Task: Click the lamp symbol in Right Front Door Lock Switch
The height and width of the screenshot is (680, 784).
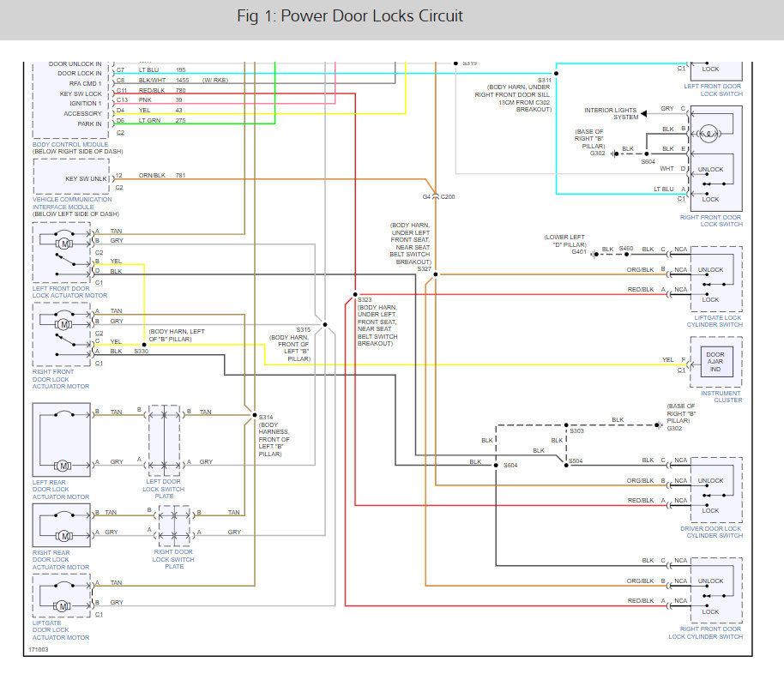Action: point(708,134)
